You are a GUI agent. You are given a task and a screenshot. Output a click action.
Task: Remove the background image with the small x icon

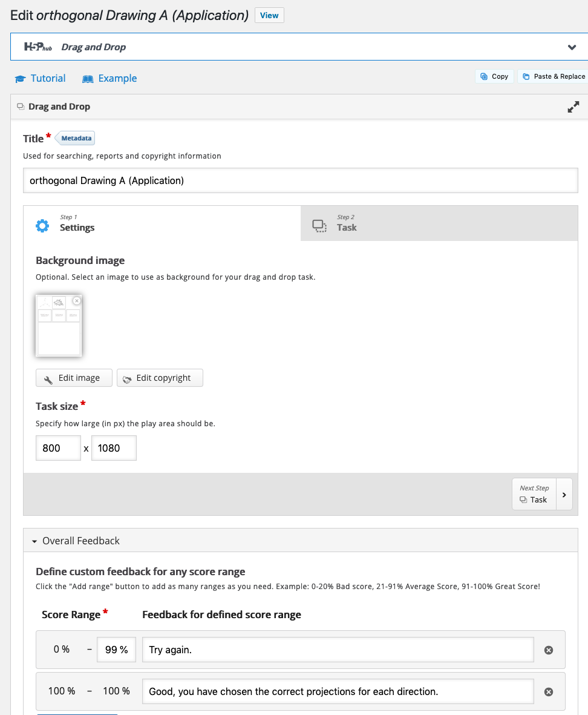coord(76,301)
